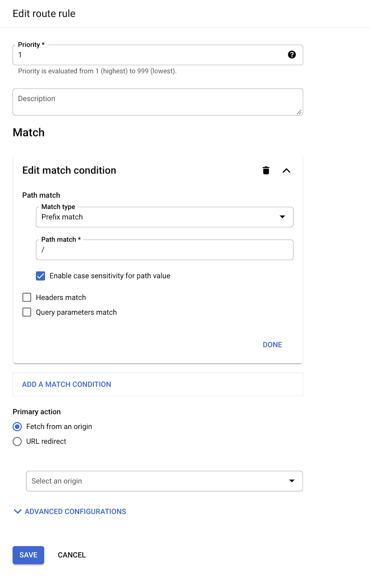
Task: Click the Path match text field
Action: coord(164,250)
